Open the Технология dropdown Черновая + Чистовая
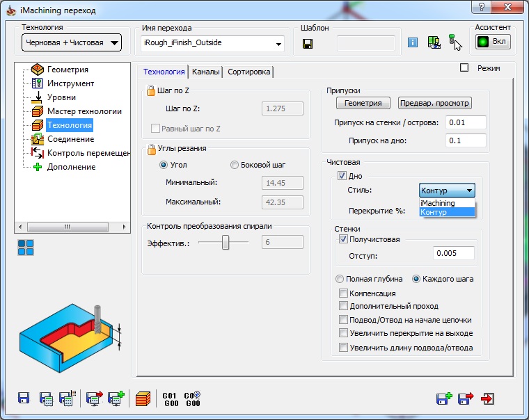The height and width of the screenshot is (420, 529). pyautogui.click(x=72, y=42)
